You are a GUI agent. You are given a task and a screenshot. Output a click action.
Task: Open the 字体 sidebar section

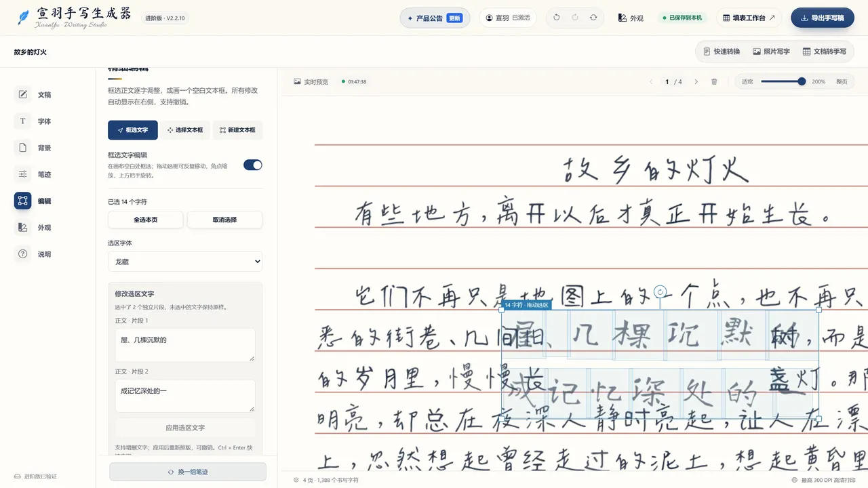coord(34,121)
